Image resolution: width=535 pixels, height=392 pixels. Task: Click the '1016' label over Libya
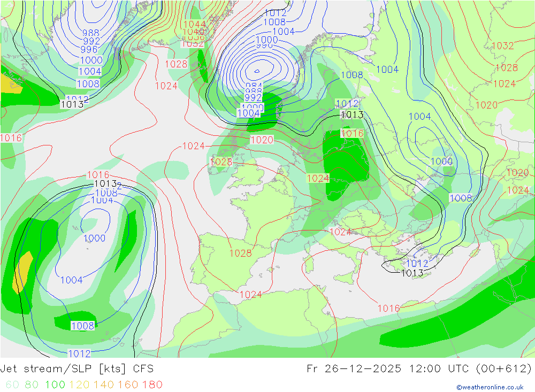tap(388, 309)
